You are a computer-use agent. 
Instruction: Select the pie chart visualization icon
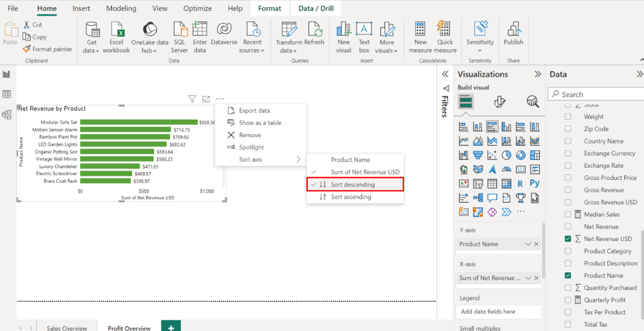(506, 155)
